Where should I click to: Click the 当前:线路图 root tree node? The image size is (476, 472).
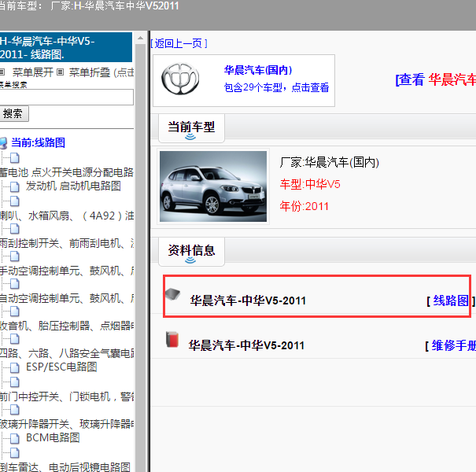coord(39,142)
